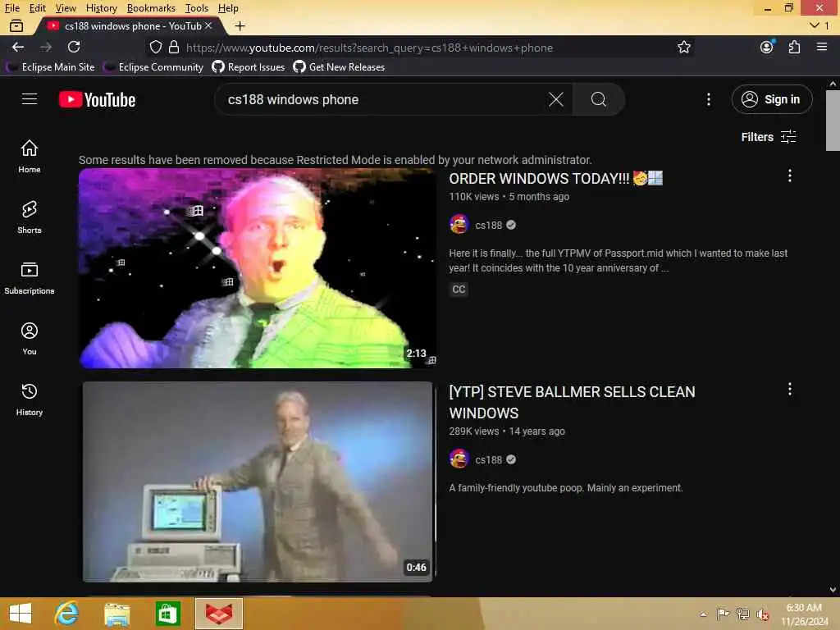
Task: Click the browser address bar URL
Action: click(x=370, y=48)
